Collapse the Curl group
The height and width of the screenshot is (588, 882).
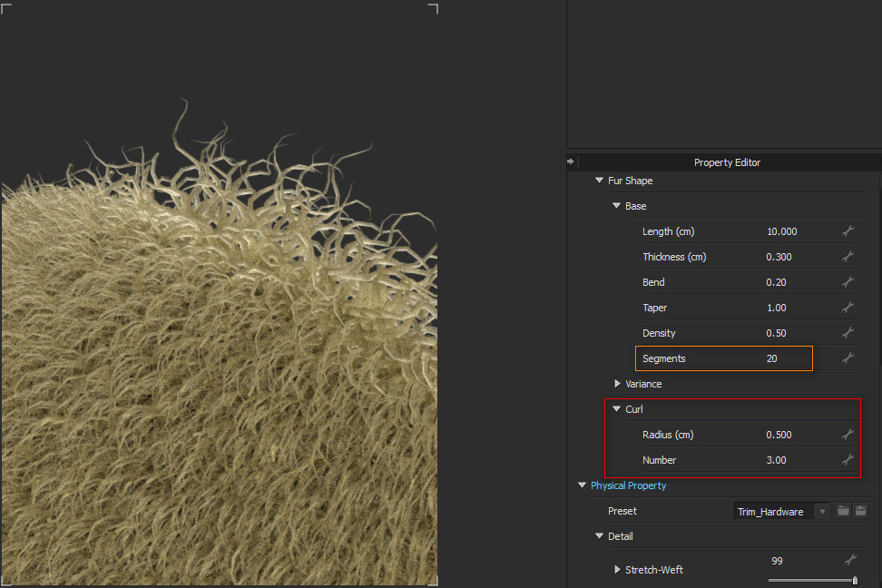pos(617,409)
